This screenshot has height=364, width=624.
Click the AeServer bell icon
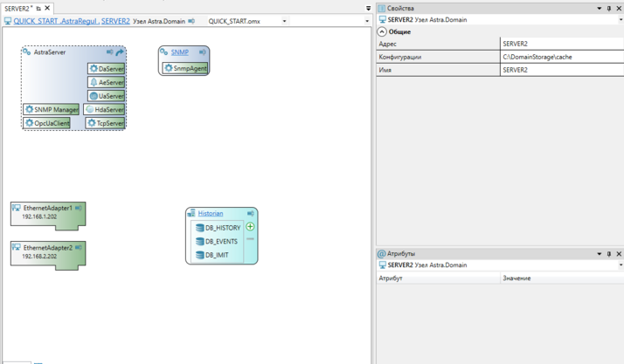[94, 82]
